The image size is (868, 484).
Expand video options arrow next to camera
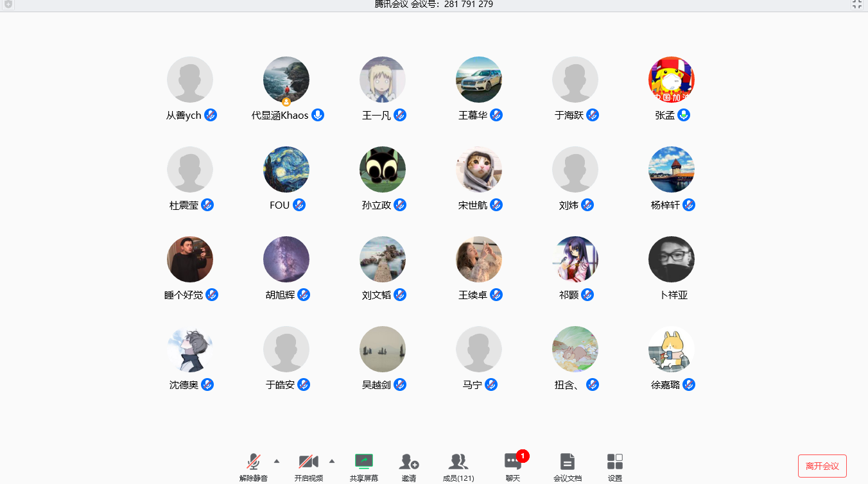[332, 461]
